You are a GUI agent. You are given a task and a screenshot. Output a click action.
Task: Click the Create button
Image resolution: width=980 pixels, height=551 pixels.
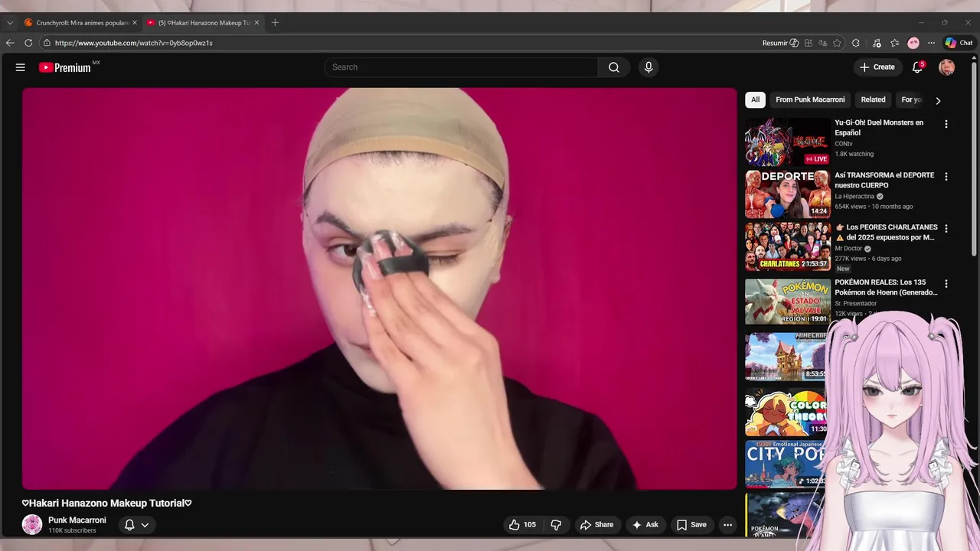click(877, 67)
